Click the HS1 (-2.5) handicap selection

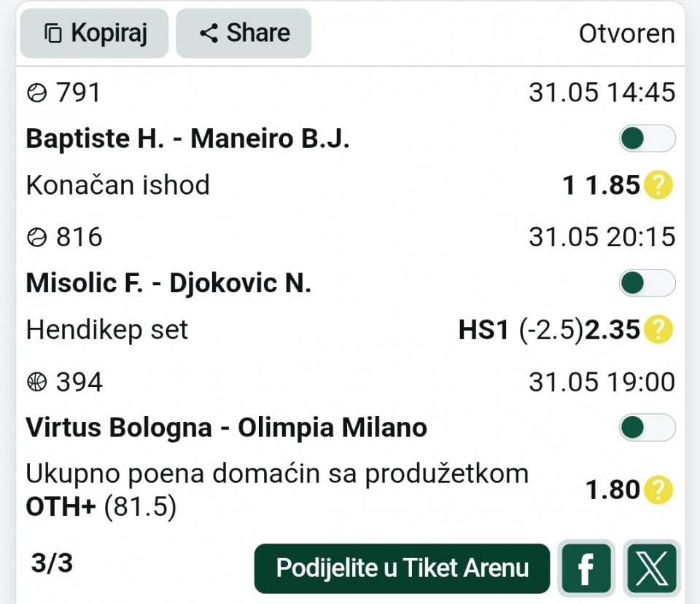pos(521,329)
